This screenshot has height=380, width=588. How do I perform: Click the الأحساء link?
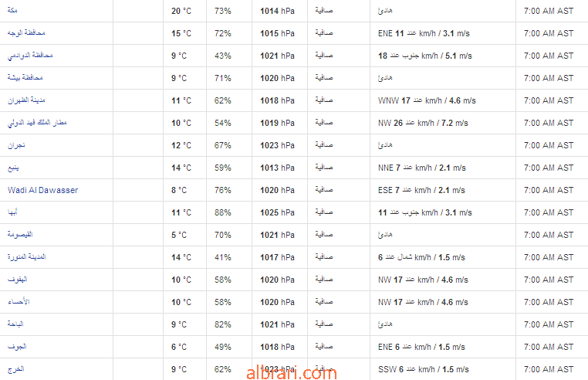pos(18,302)
